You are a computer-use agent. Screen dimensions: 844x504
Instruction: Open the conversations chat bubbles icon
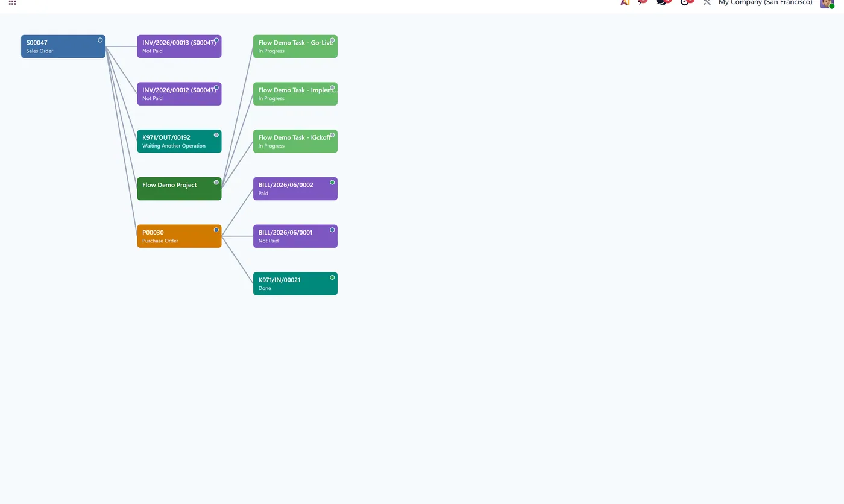coord(663,2)
